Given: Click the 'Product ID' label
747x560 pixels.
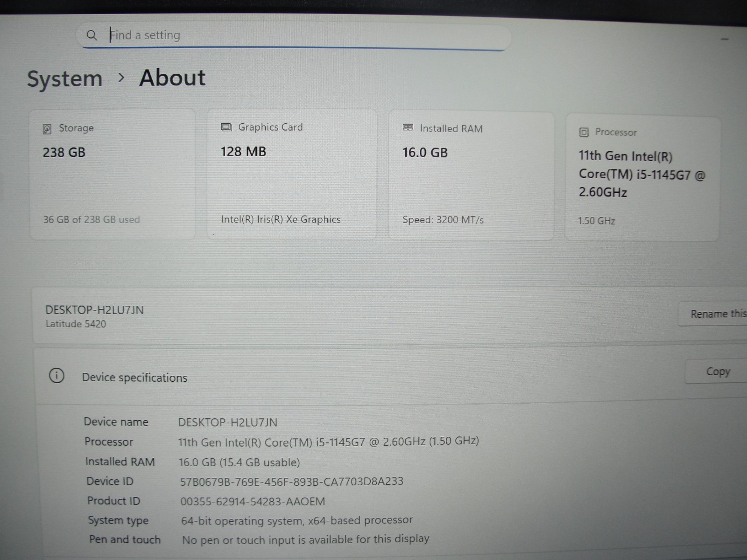Looking at the screenshot, I should pyautogui.click(x=114, y=501).
